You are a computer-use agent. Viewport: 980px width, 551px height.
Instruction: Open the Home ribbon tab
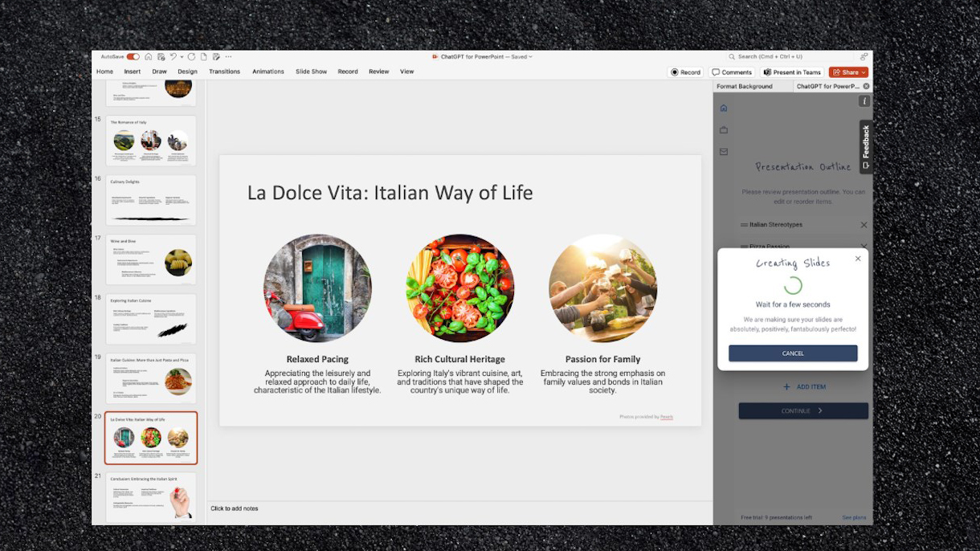pos(104,71)
